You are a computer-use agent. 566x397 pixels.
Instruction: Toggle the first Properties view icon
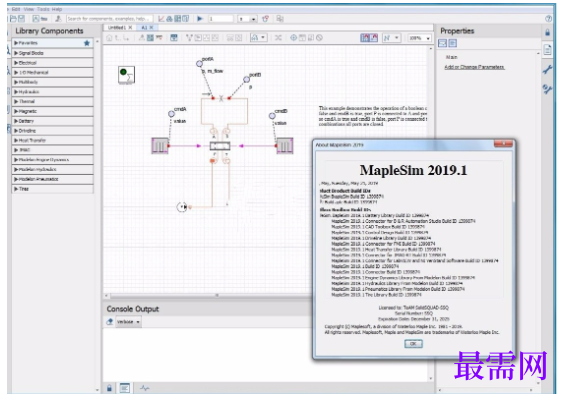pos(443,43)
